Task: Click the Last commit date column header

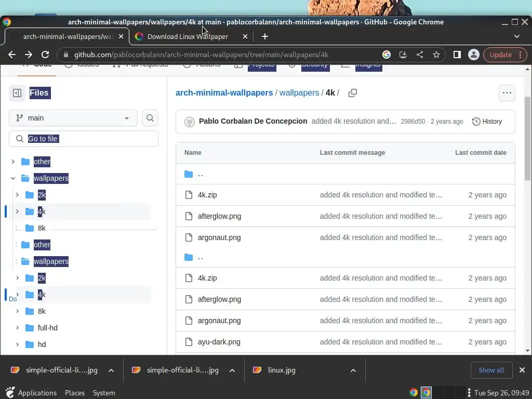Action: (x=481, y=153)
